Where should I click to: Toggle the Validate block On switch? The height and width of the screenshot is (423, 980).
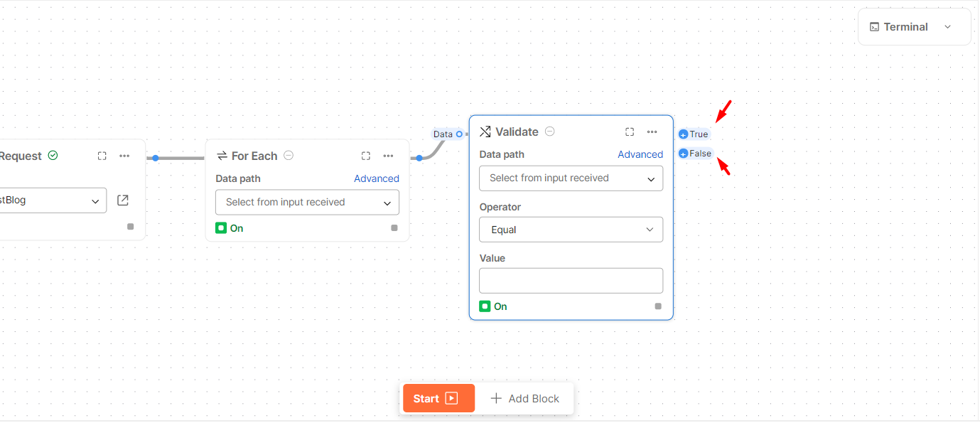click(x=485, y=306)
